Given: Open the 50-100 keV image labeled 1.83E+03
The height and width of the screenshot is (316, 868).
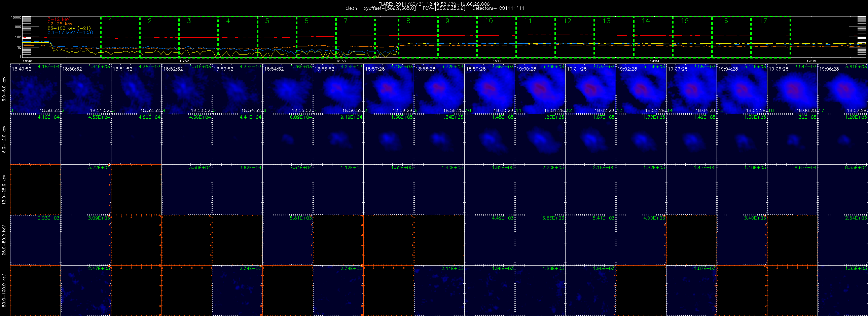Looking at the screenshot, I should coord(843,290).
